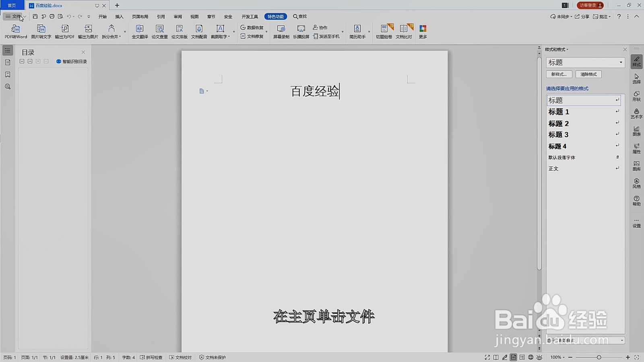Toggle 文档校对 in the status bar
The width and height of the screenshot is (644, 362).
point(180,357)
